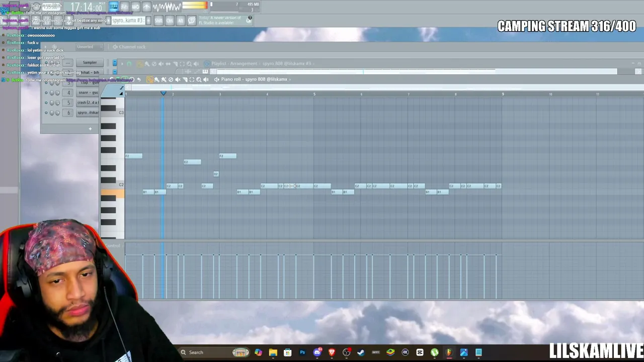The height and width of the screenshot is (362, 644).
Task: Adjust the snare channel pan knob
Action: pos(52,93)
